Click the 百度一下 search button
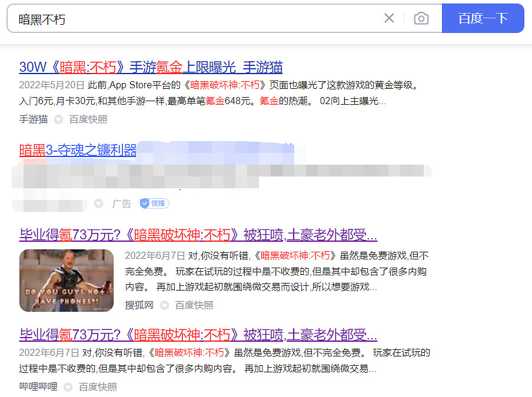 [483, 18]
